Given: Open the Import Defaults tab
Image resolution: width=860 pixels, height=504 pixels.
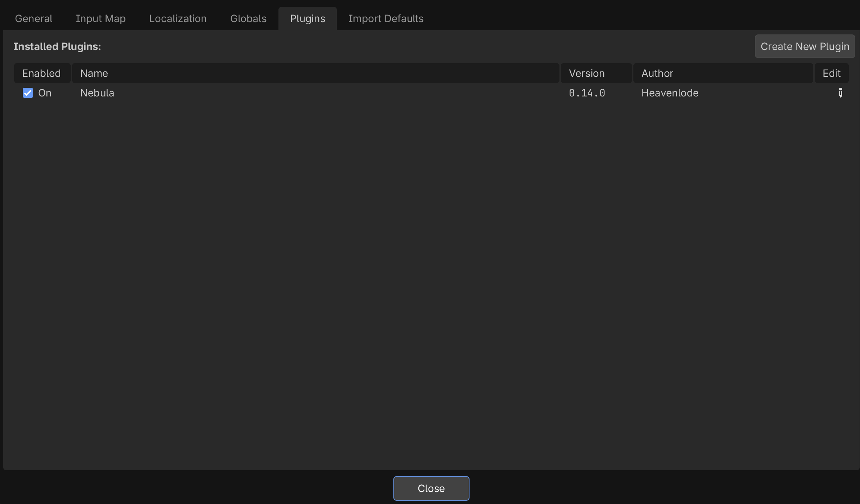Looking at the screenshot, I should coord(386,18).
